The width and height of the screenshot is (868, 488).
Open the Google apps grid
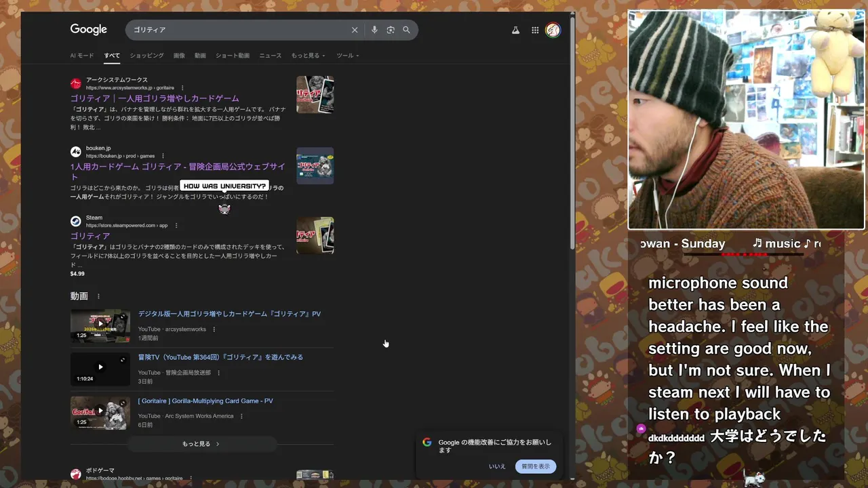click(x=535, y=30)
